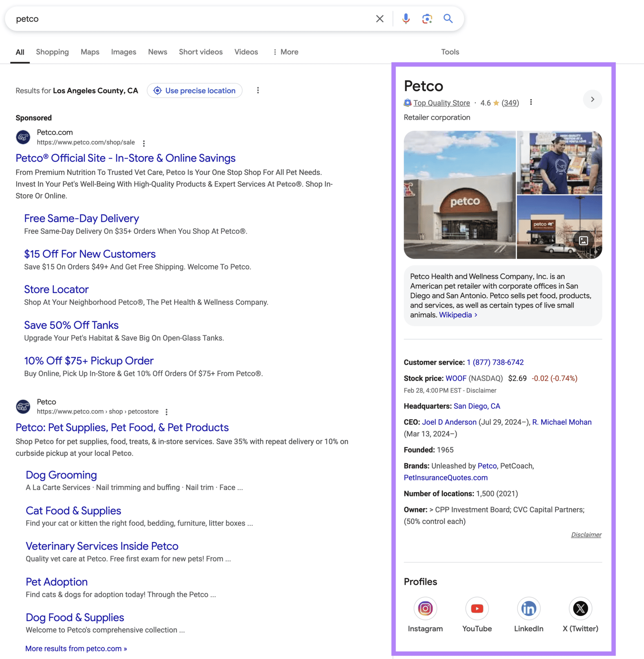644x659 pixels.
Task: Switch to the Shopping tab
Action: click(x=52, y=52)
